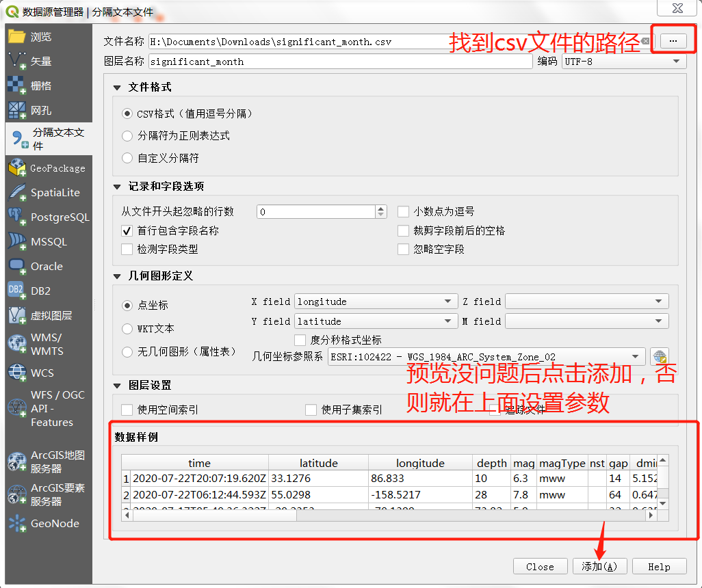Select the WKT文本 radio button
This screenshot has height=588, width=702.
pos(127,329)
